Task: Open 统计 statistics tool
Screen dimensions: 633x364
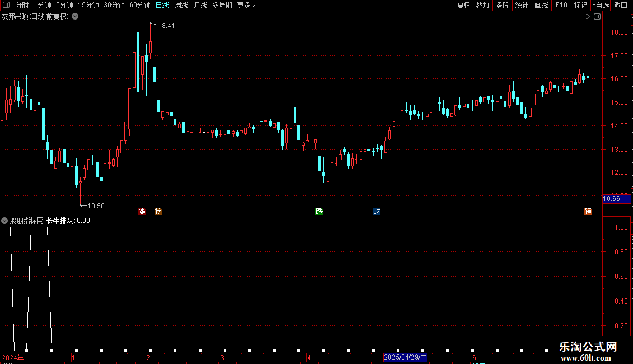Action: coord(522,5)
